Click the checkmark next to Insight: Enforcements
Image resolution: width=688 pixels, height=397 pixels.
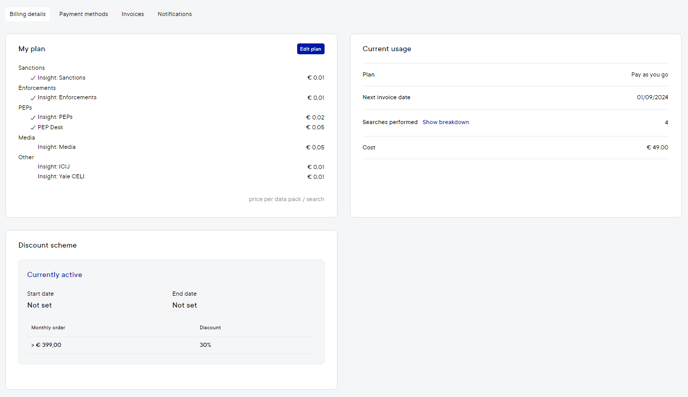pyautogui.click(x=33, y=98)
